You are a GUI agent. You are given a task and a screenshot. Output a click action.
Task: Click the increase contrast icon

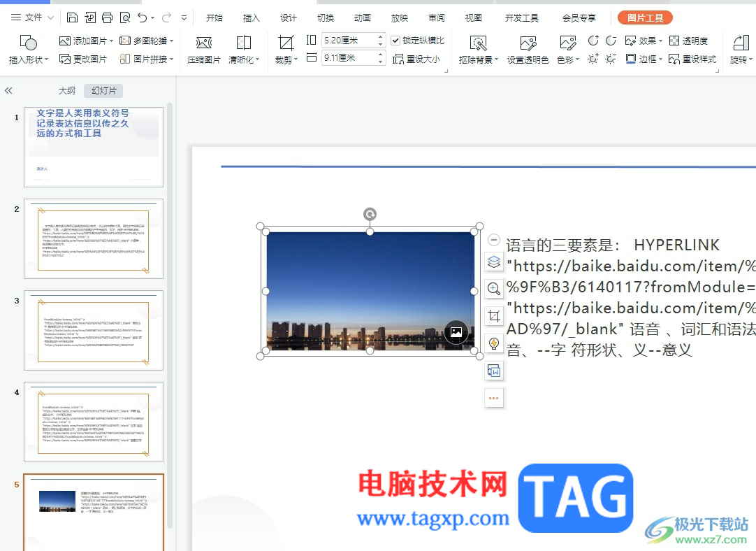593,41
